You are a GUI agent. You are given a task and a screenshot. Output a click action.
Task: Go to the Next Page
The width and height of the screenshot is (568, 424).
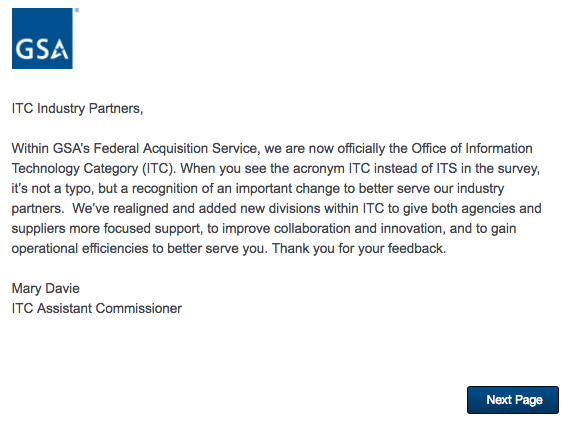(x=513, y=400)
